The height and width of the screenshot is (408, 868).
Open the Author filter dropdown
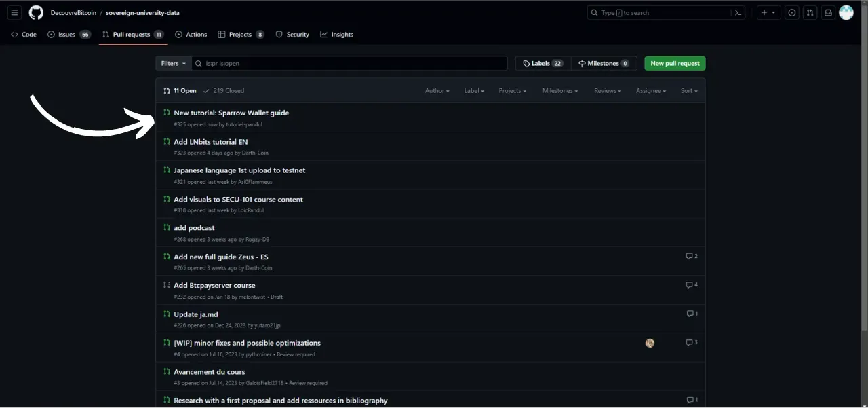[x=437, y=90]
